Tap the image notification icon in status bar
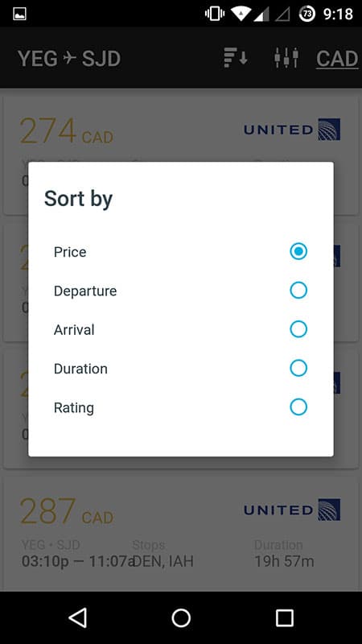 [19, 14]
